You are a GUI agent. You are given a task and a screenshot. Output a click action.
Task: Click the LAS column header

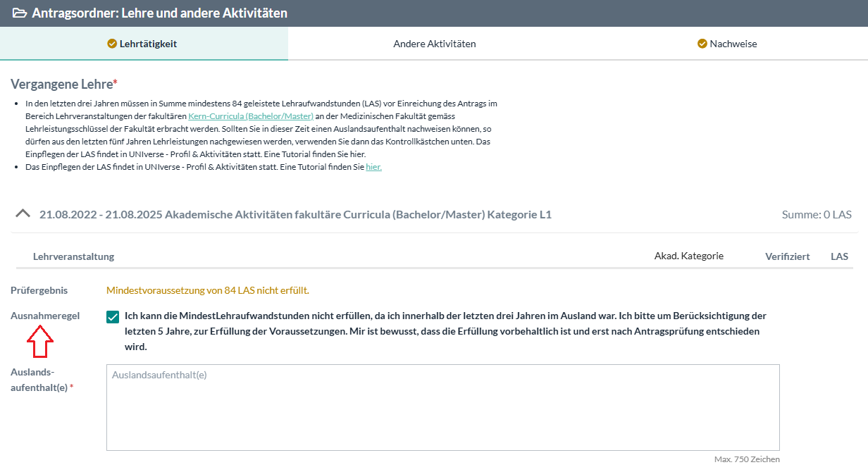(839, 256)
